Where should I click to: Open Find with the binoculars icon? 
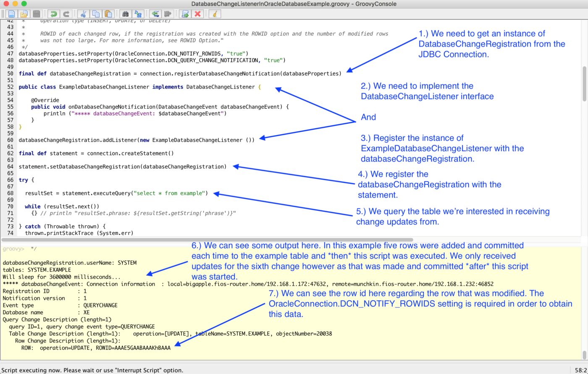click(126, 13)
